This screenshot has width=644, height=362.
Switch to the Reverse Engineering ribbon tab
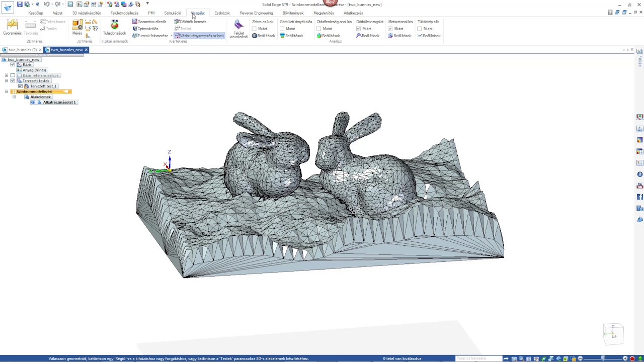[x=256, y=13]
